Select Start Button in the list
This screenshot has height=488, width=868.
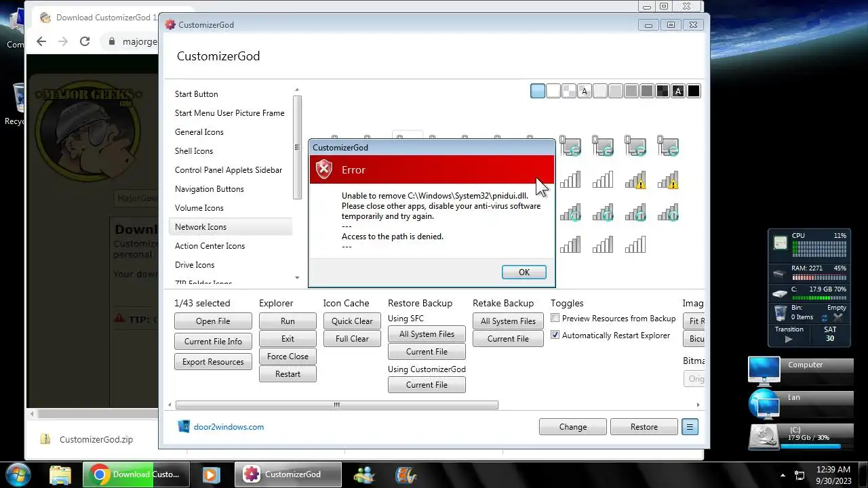tap(196, 94)
